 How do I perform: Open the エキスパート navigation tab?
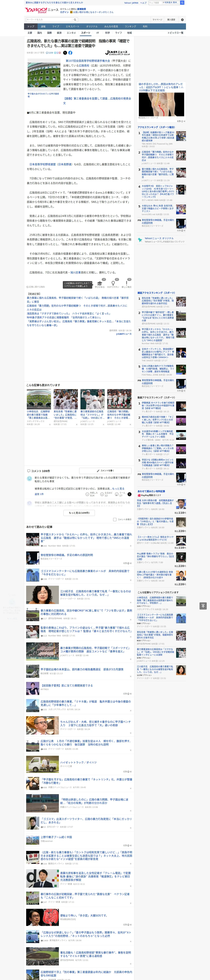72,27
